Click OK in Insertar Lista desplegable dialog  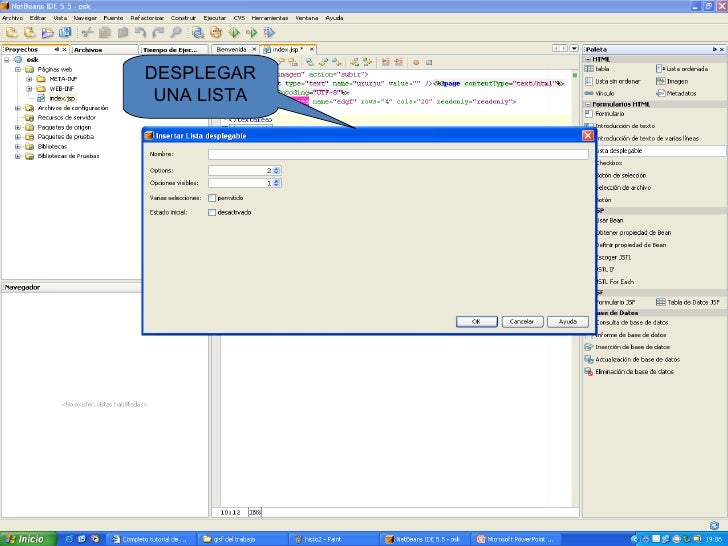[x=476, y=322]
